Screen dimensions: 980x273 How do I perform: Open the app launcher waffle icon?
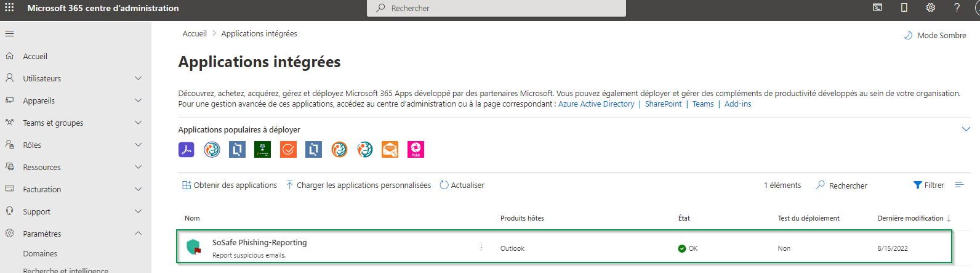point(9,8)
